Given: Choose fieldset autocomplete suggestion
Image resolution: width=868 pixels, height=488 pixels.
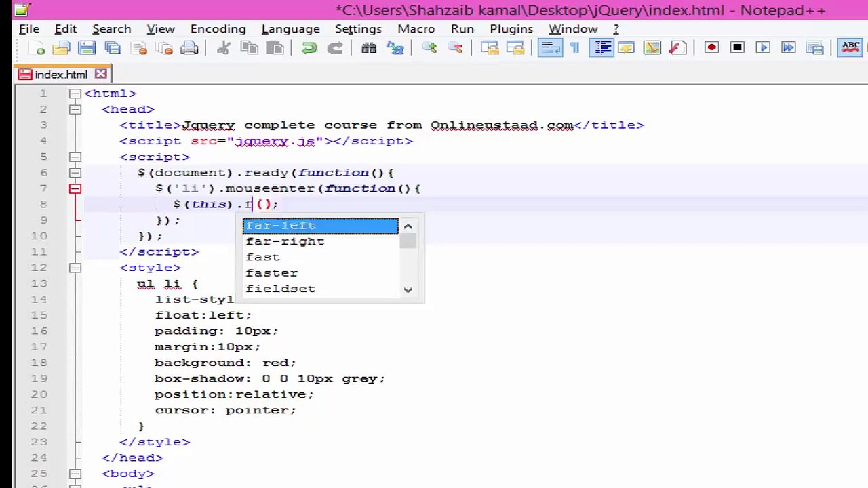Looking at the screenshot, I should (320, 289).
